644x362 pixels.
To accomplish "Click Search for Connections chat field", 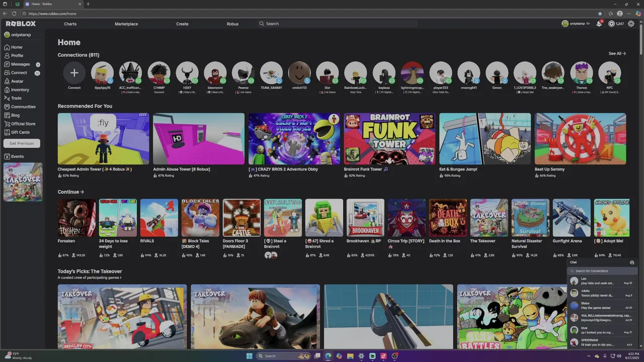I will click(603, 271).
